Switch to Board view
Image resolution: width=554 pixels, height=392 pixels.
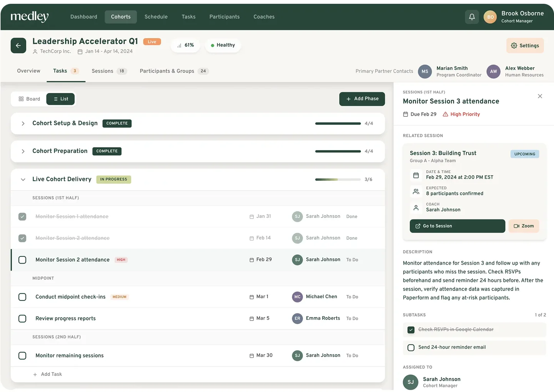point(29,99)
